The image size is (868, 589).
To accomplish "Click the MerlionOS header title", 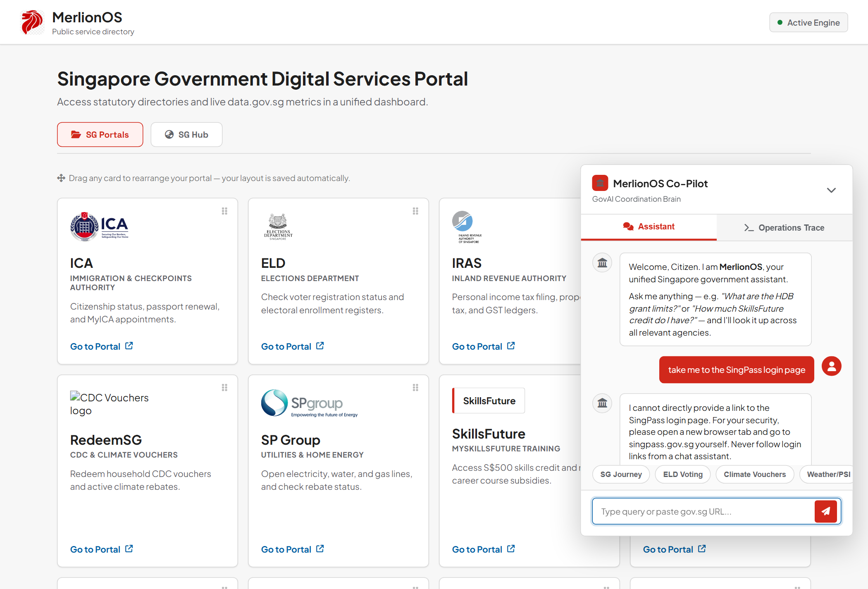I will click(87, 17).
